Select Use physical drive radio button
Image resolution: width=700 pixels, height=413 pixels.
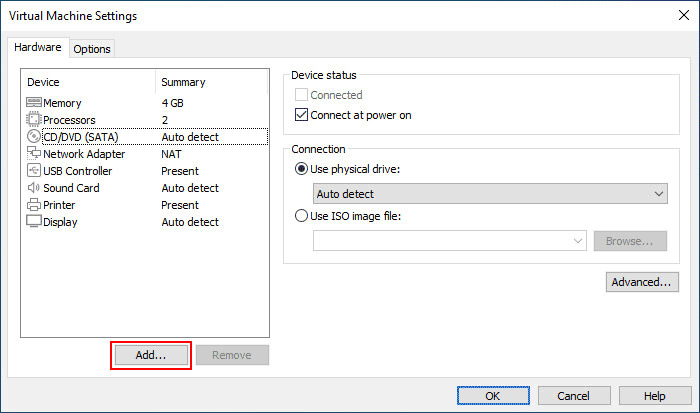click(301, 169)
